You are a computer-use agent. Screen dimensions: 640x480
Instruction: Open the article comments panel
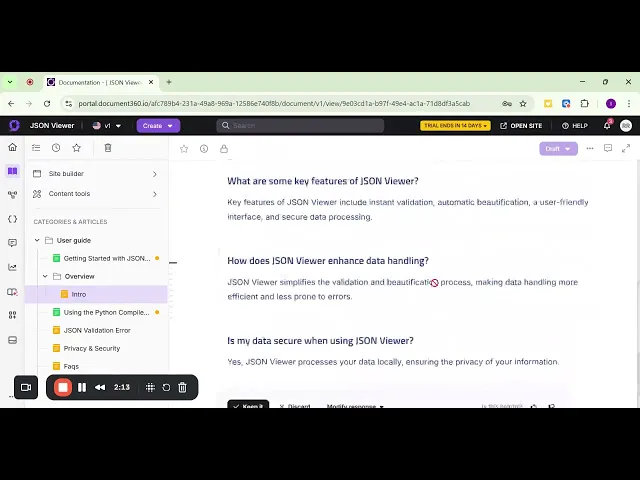pos(608,149)
